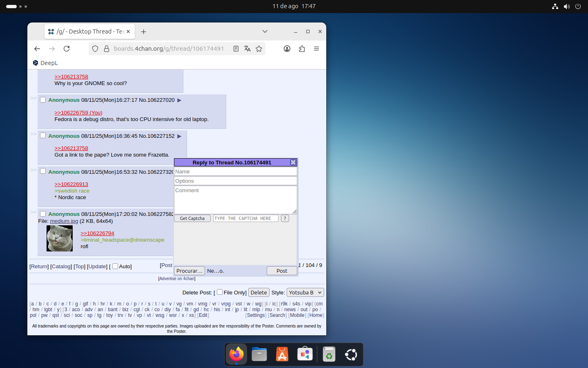Open the Settings link in footer
Viewport: 588px width, 368px height.
pos(256,315)
